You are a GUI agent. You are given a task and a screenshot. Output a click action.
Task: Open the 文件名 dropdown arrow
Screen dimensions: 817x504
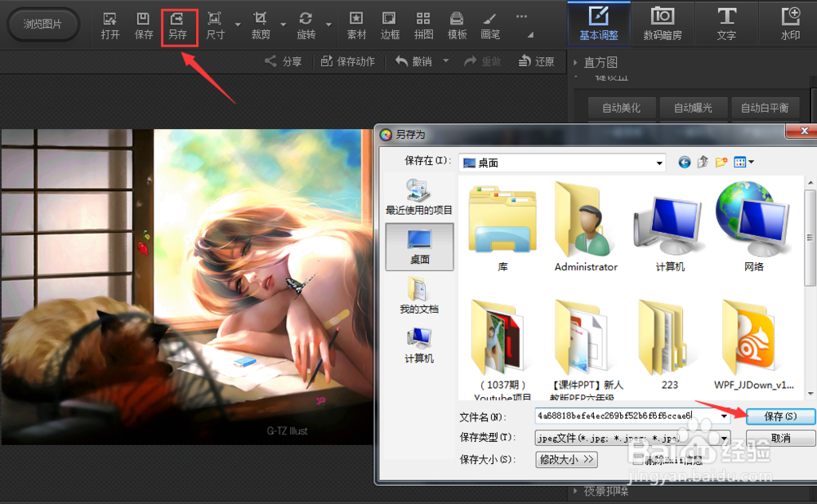click(724, 416)
